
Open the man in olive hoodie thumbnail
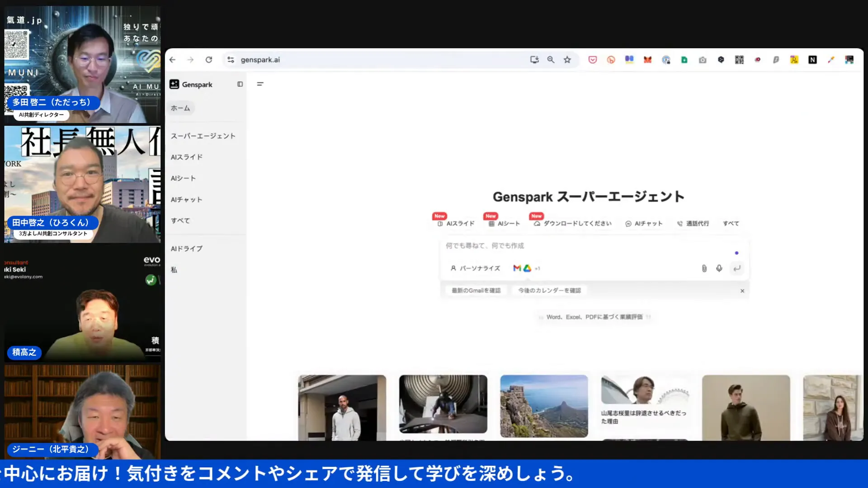[746, 408]
